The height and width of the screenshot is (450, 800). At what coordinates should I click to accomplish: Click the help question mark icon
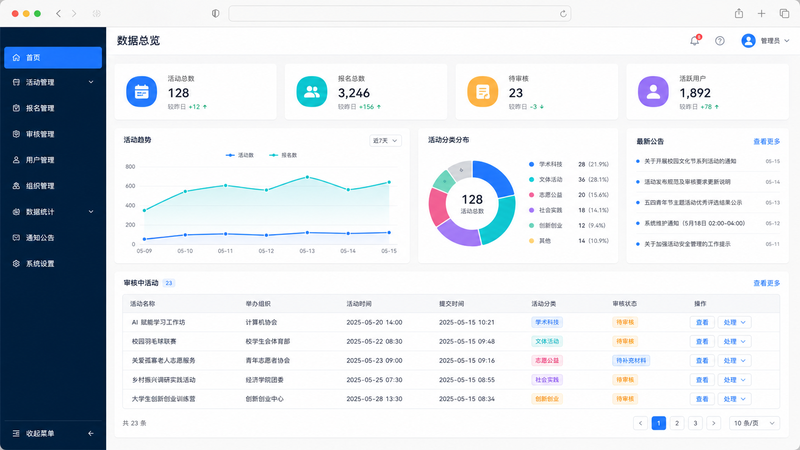coord(719,41)
